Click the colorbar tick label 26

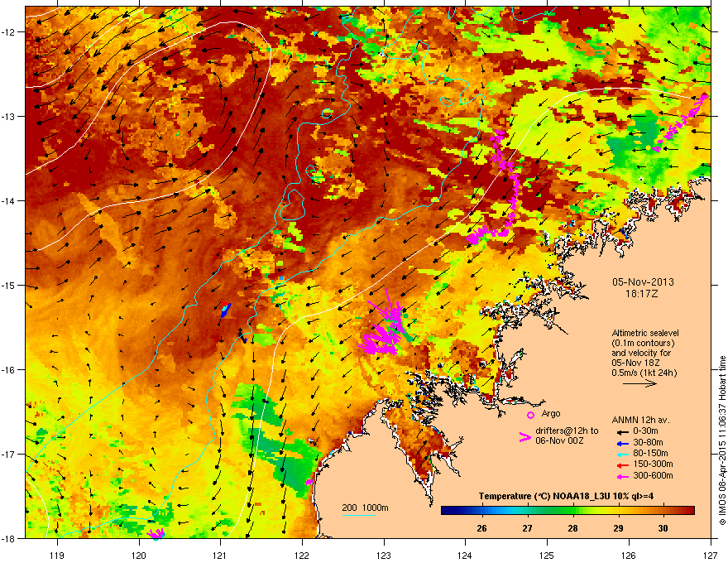click(481, 528)
